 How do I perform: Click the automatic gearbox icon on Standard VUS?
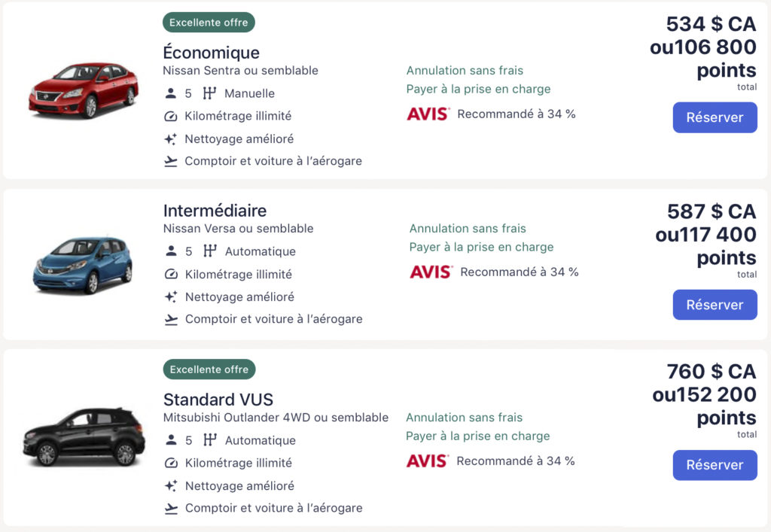tap(210, 440)
